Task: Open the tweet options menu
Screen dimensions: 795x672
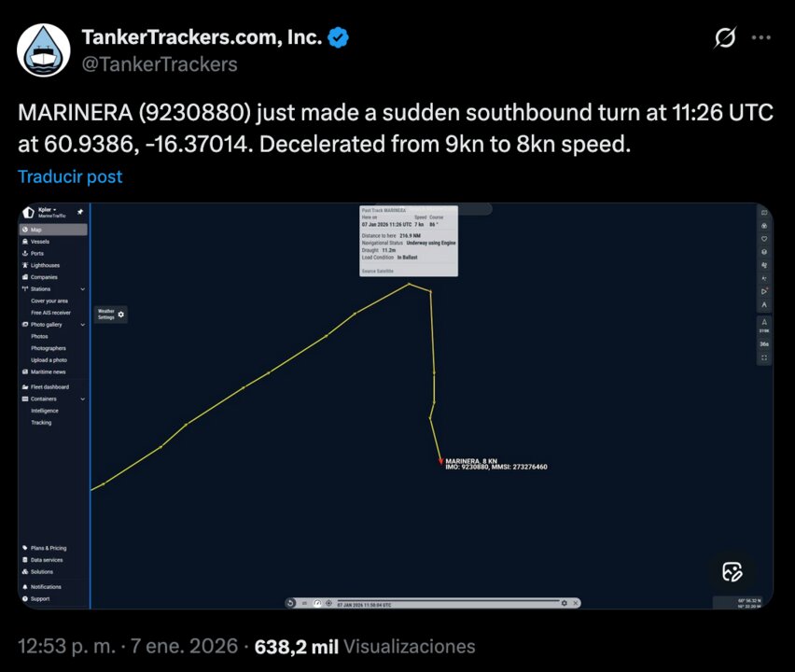Action: click(x=762, y=37)
